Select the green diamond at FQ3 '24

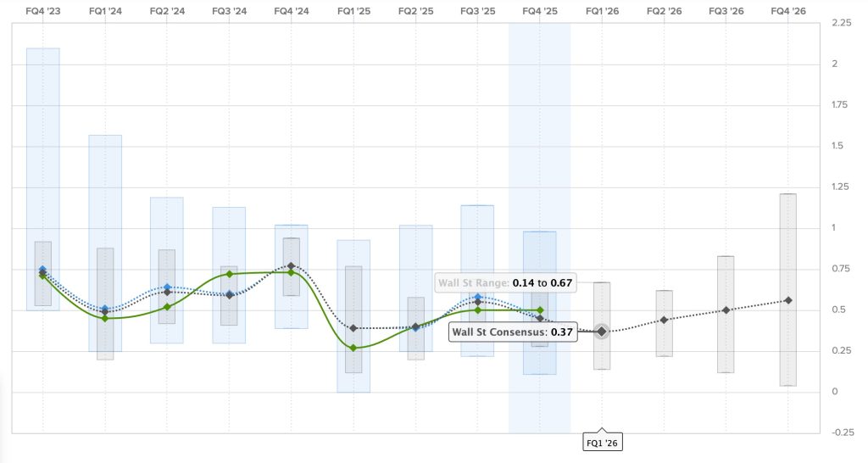pos(230,274)
